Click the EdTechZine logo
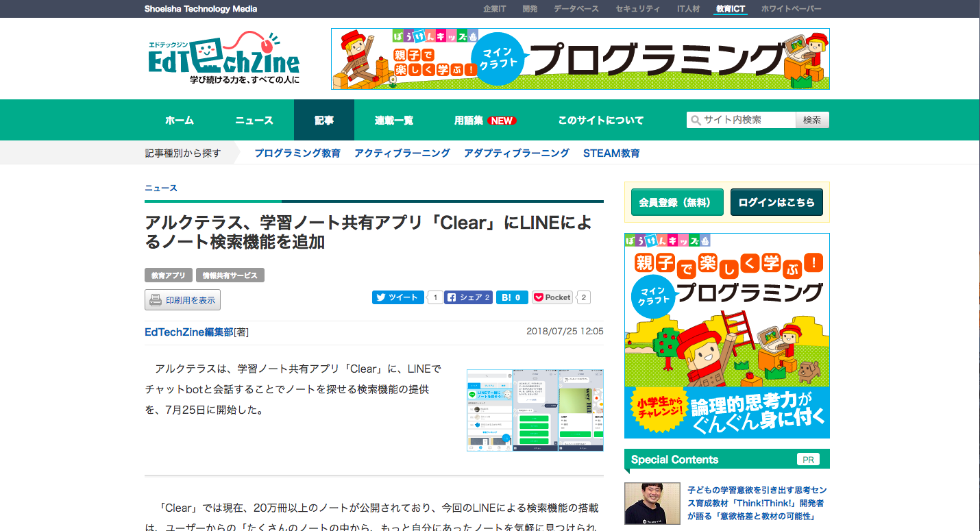This screenshot has width=980, height=531. point(223,60)
